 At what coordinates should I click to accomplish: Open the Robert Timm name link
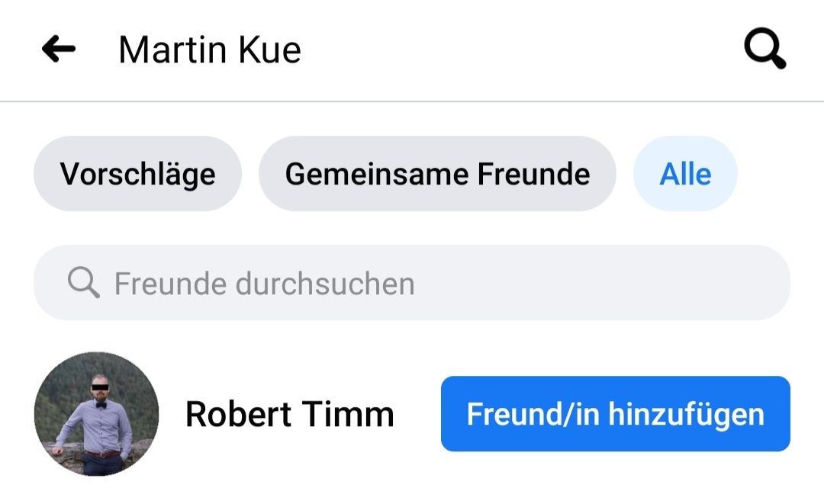290,414
